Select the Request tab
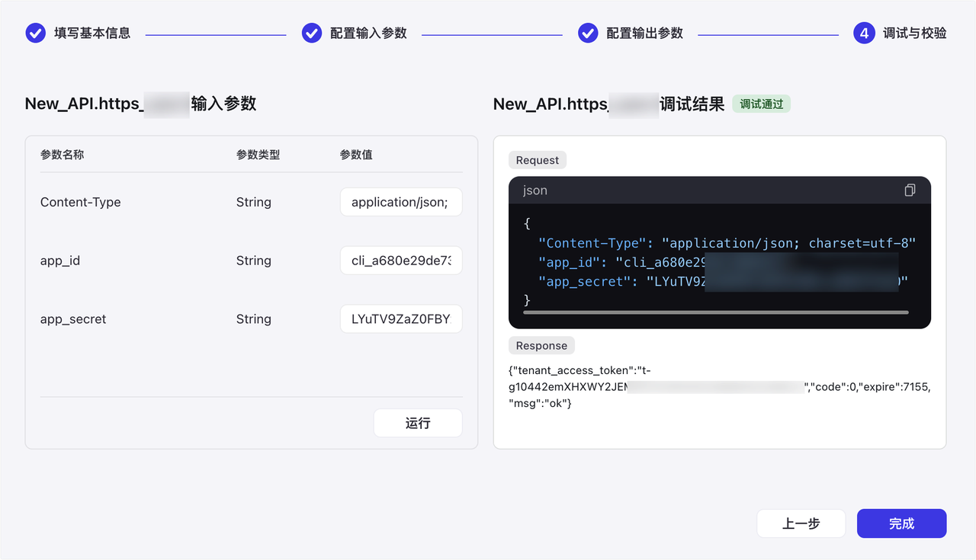Image resolution: width=976 pixels, height=560 pixels. (537, 160)
